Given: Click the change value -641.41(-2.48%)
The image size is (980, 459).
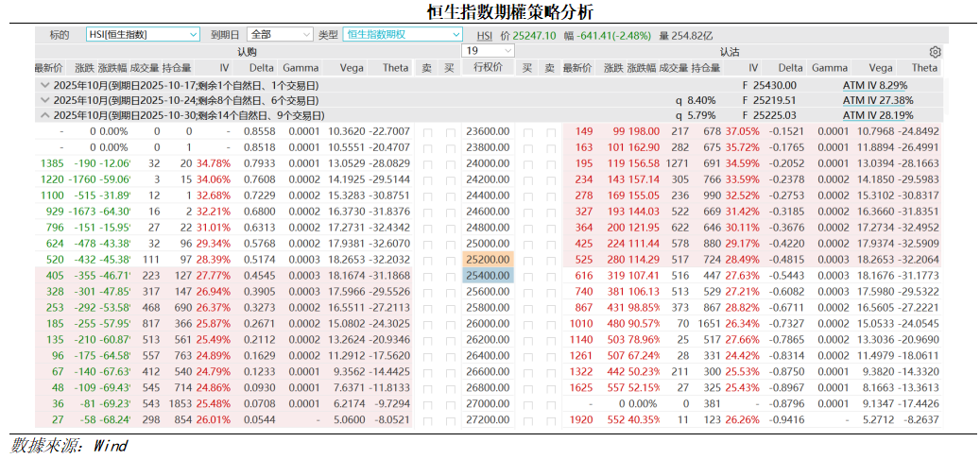Looking at the screenshot, I should [614, 36].
